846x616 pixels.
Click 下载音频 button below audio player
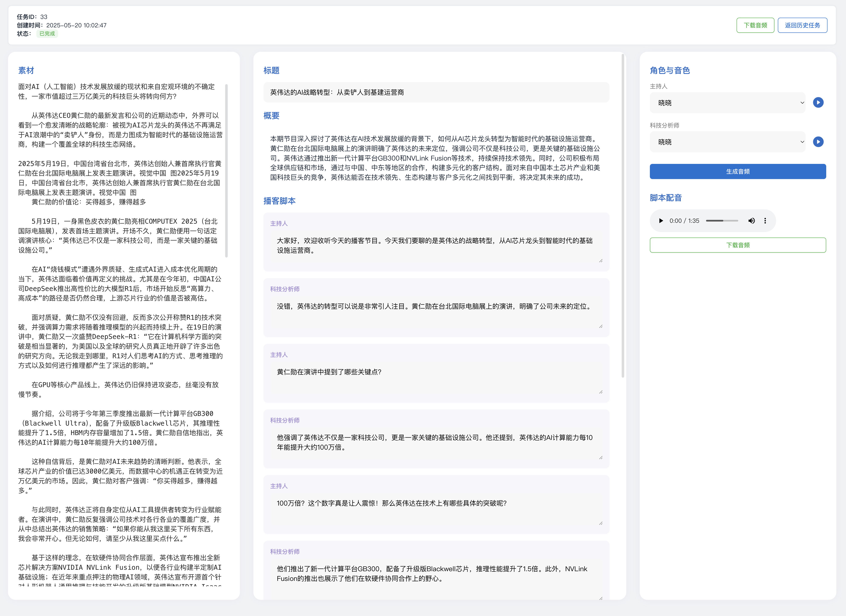[x=737, y=245]
